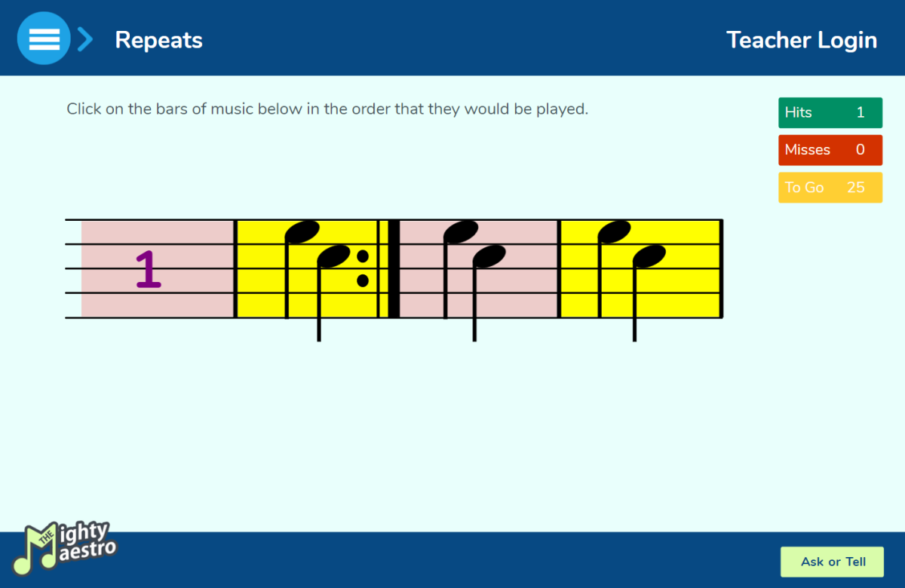The height and width of the screenshot is (588, 905).
Task: Click the lower note in third bar
Action: (489, 256)
